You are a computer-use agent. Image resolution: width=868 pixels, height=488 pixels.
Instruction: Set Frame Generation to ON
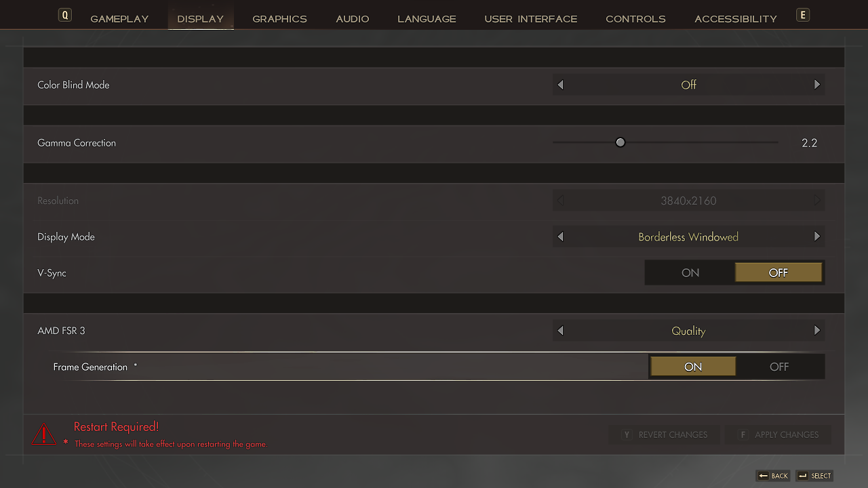coord(693,367)
